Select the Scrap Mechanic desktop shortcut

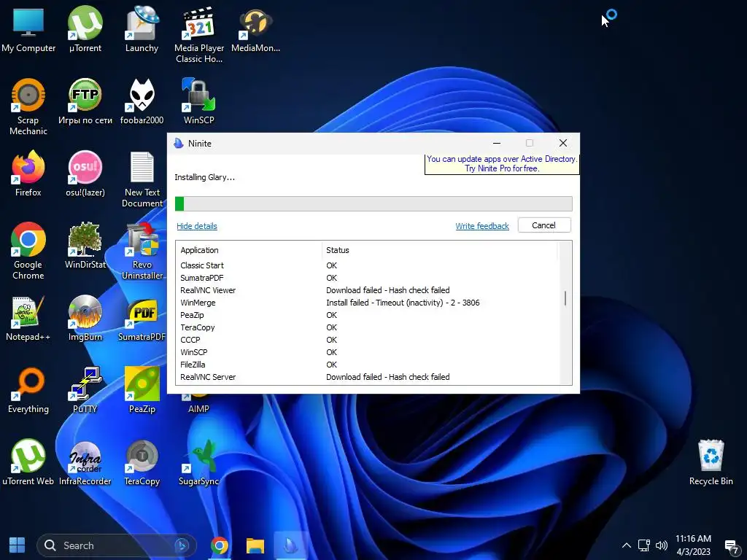pos(28,108)
